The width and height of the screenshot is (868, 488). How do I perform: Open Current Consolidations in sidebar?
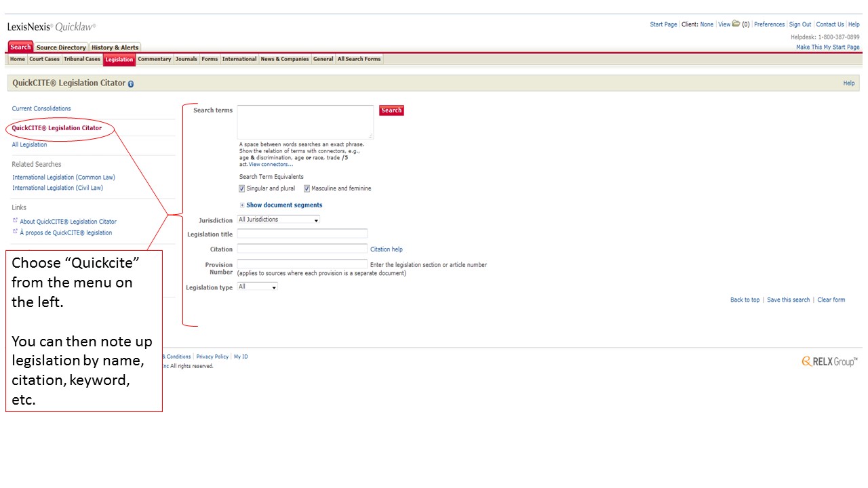(x=41, y=108)
